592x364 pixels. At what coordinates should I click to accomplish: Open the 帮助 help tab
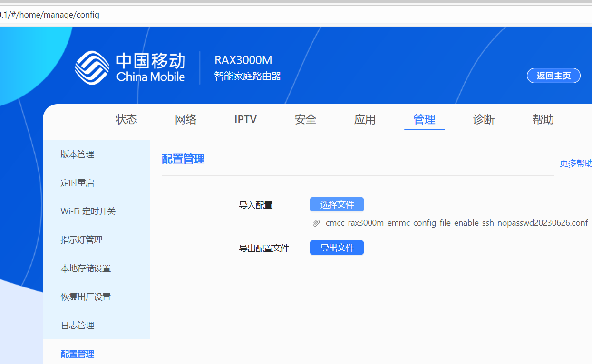tap(543, 119)
